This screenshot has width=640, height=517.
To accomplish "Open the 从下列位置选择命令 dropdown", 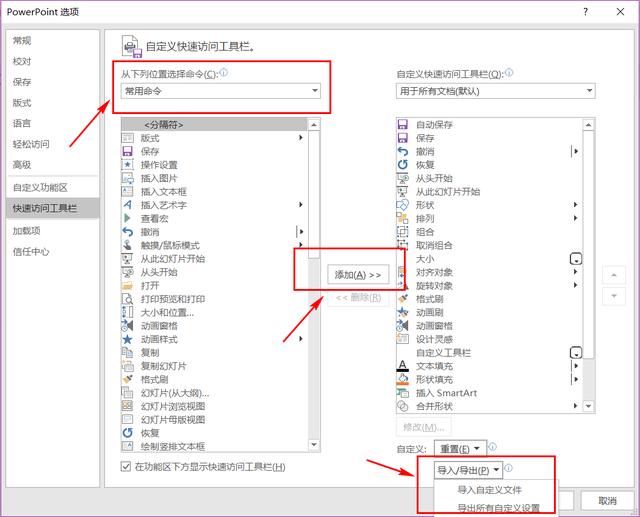I will point(220,91).
